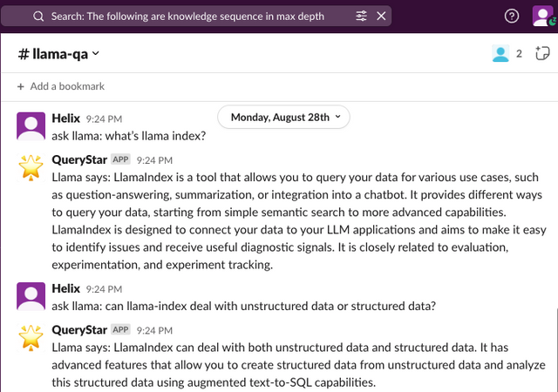Image resolution: width=558 pixels, height=392 pixels.
Task: Click QueryStar's name on the last reply
Action: [x=79, y=330]
